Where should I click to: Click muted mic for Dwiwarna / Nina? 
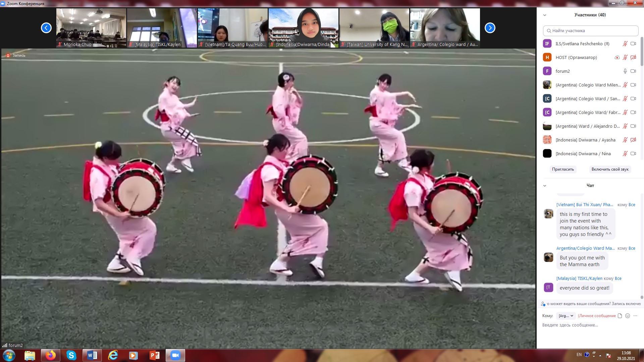tap(625, 154)
